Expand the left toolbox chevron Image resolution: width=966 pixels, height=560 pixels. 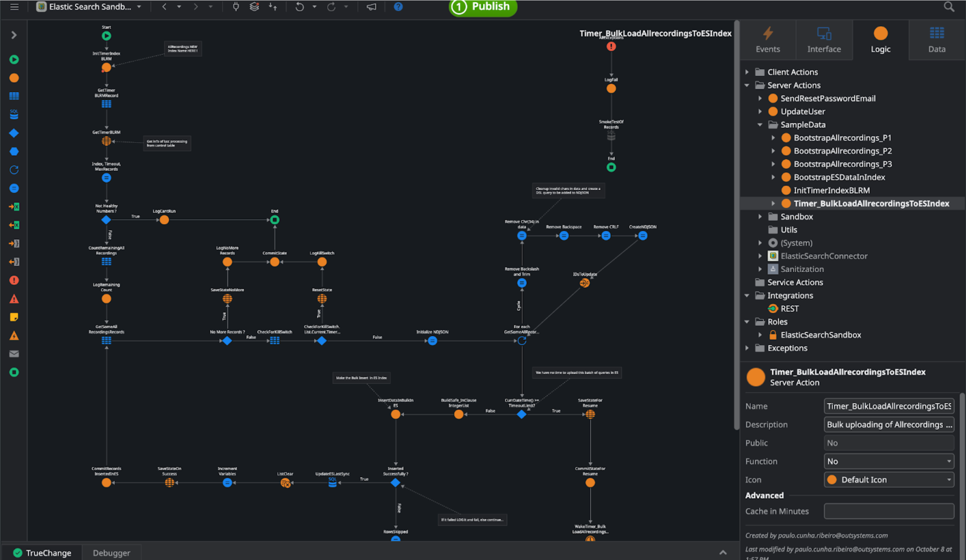[14, 35]
